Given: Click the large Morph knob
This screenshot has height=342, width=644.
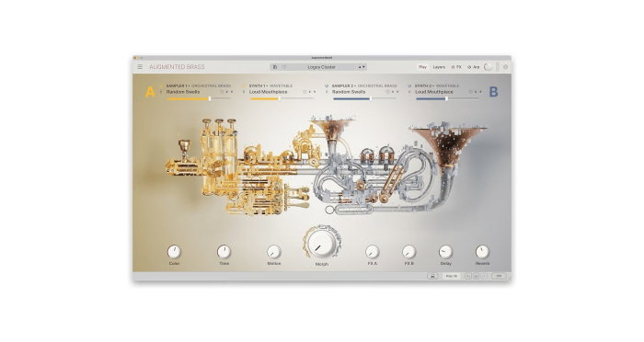Looking at the screenshot, I should (322, 243).
